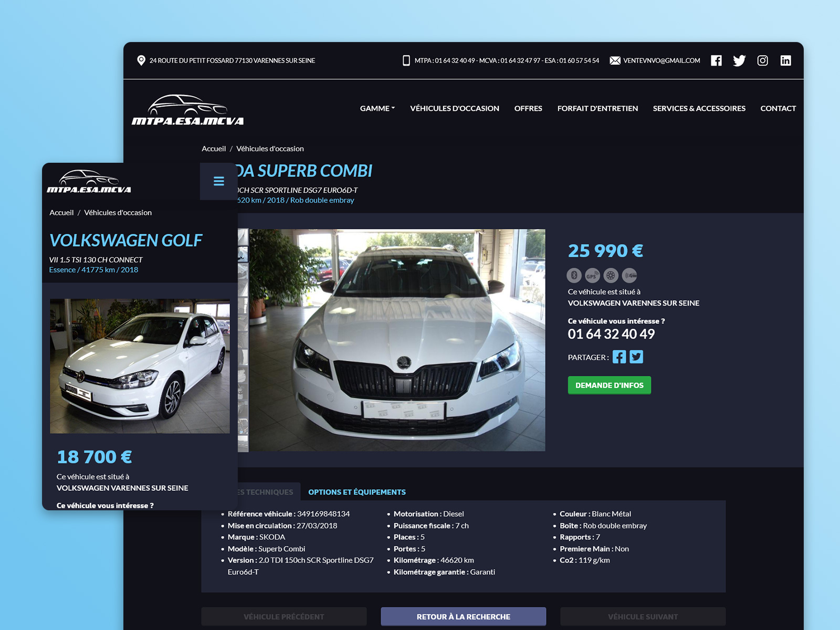Click the VENTEVNVO@GMAIL.COM email address

click(661, 60)
